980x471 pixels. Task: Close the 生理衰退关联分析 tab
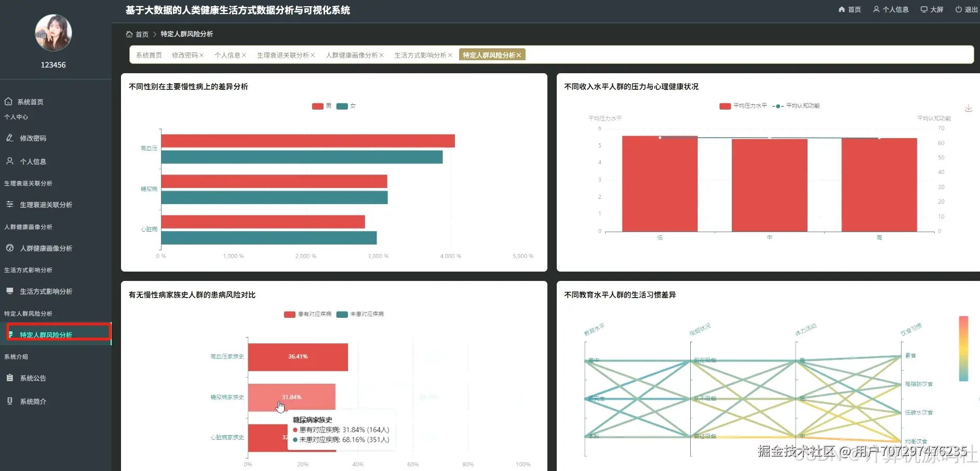coord(313,55)
